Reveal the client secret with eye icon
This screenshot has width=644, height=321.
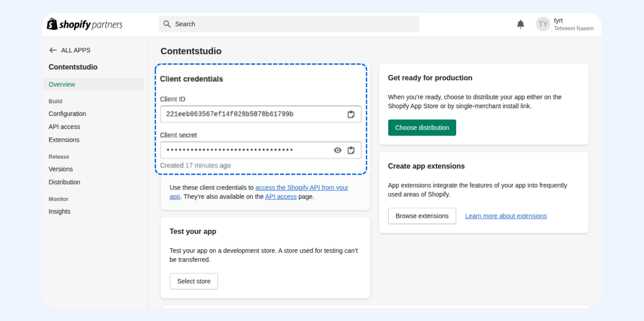tap(338, 150)
